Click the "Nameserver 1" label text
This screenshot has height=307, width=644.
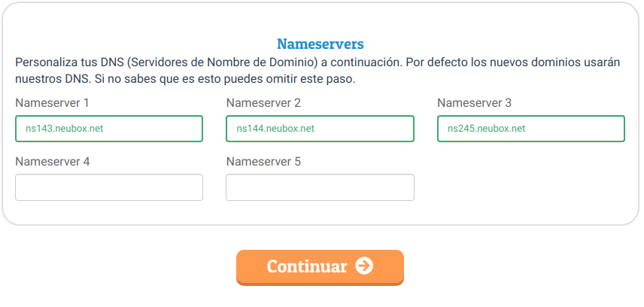click(52, 102)
